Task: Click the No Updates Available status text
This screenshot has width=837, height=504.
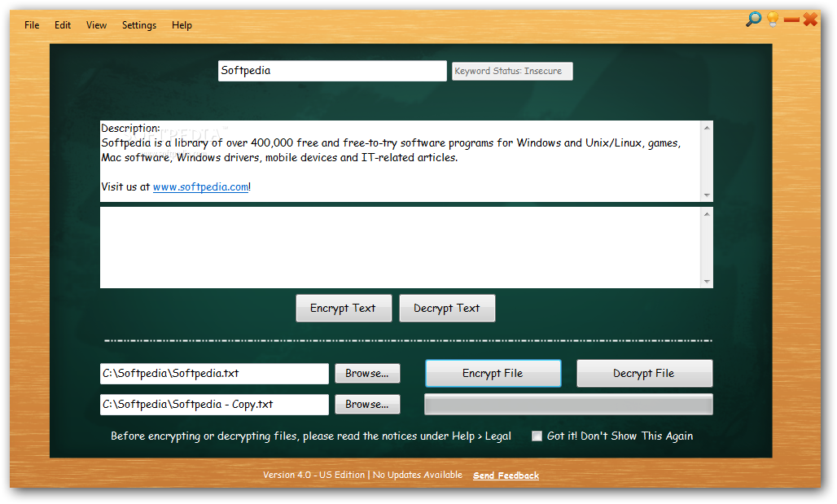Action: point(418,475)
